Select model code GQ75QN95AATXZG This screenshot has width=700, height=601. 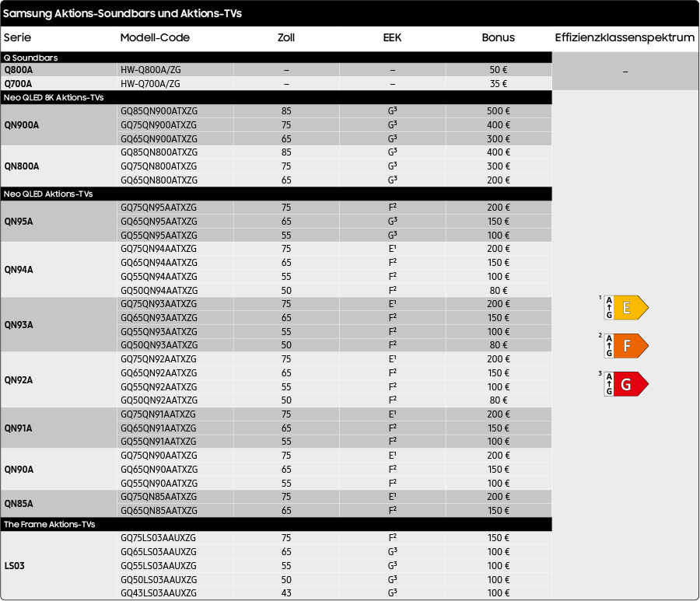pos(159,208)
